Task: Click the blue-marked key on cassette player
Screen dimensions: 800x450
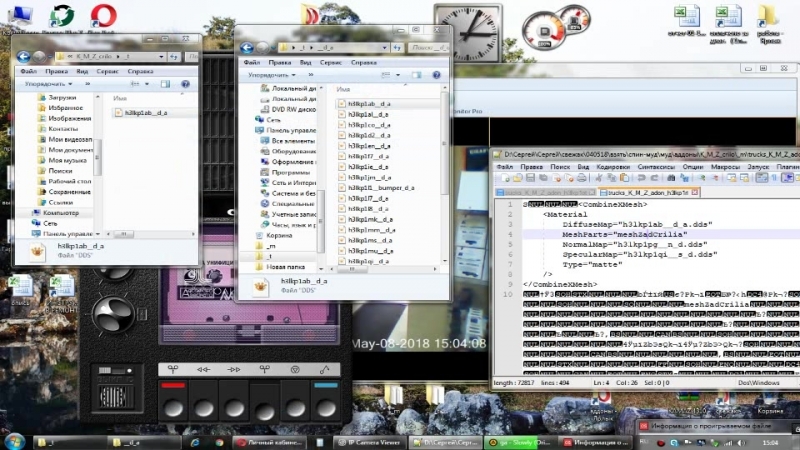Action: click(326, 401)
